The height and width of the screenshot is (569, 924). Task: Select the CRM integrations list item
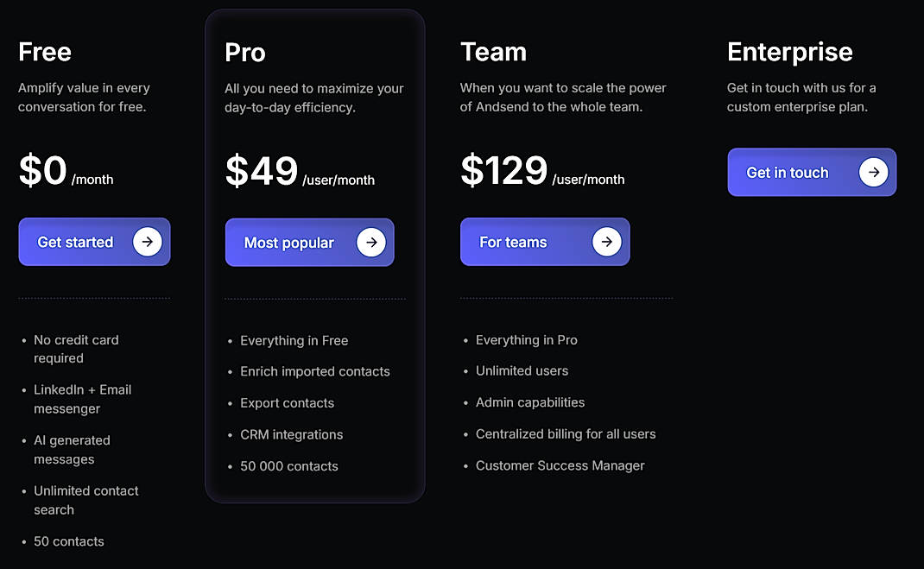pos(291,434)
